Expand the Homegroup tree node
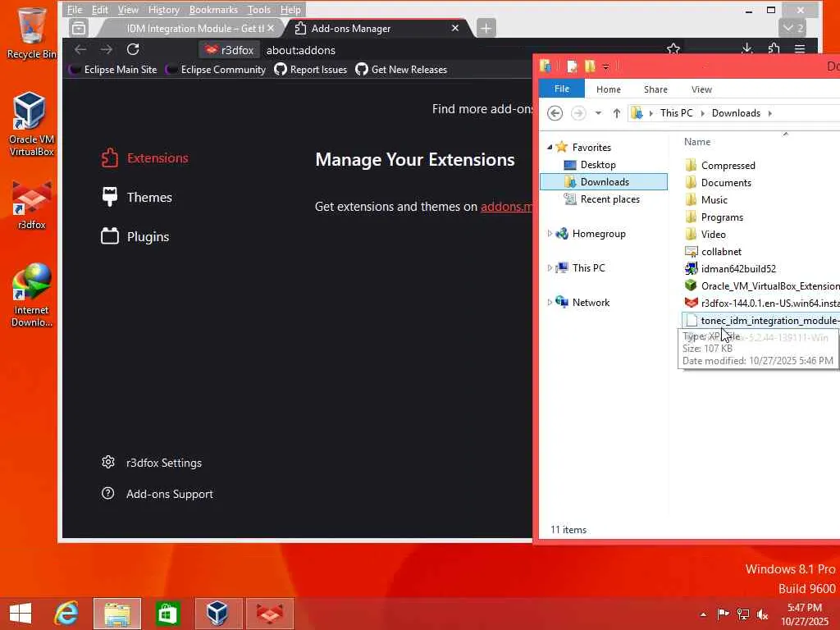 [550, 234]
